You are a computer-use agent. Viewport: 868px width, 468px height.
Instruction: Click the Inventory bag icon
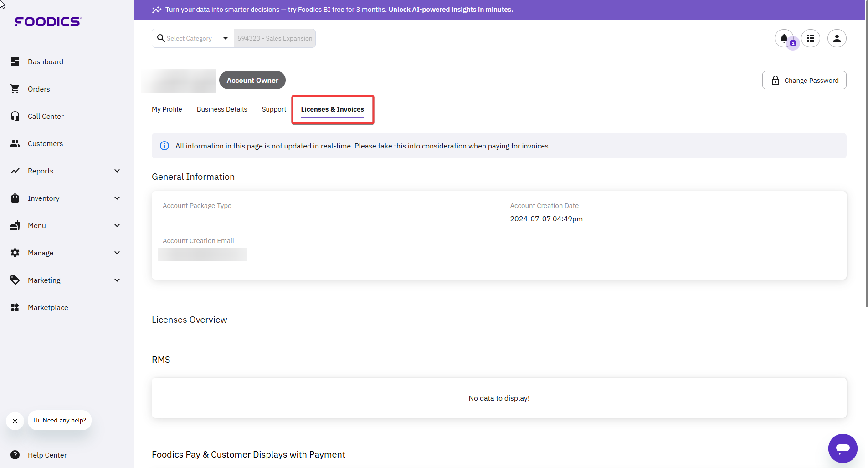pyautogui.click(x=15, y=198)
